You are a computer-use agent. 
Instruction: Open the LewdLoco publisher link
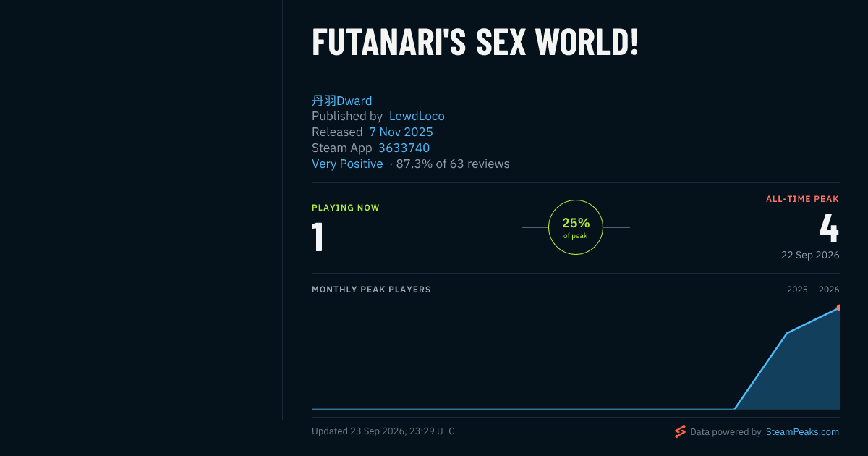point(417,117)
